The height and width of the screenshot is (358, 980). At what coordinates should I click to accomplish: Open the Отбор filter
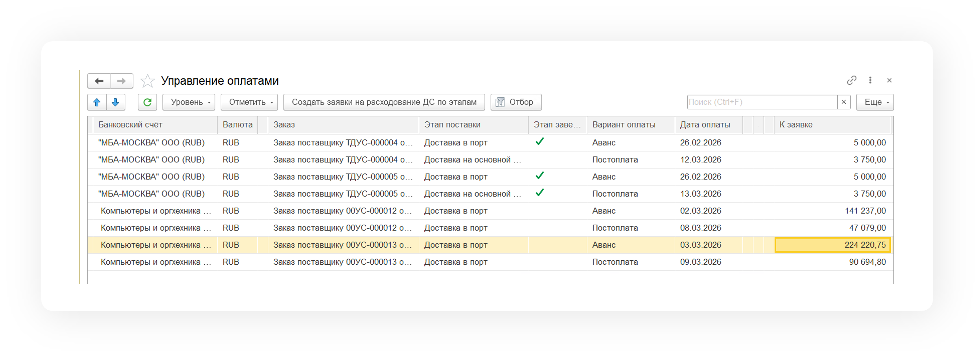coord(516,102)
